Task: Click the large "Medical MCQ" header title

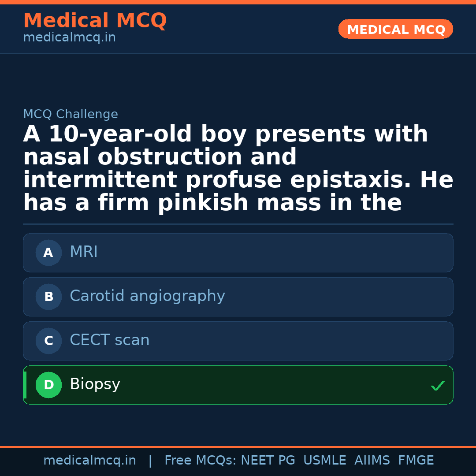Action: coord(95,21)
